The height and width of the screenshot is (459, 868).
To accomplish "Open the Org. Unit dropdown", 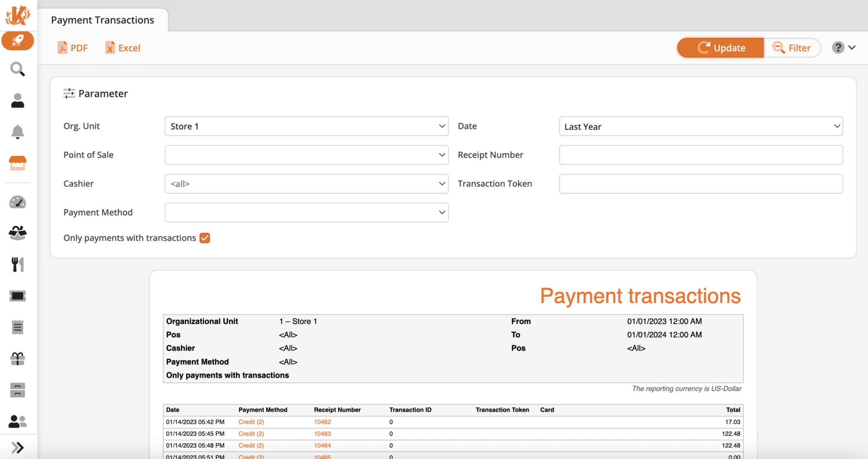I will click(306, 126).
